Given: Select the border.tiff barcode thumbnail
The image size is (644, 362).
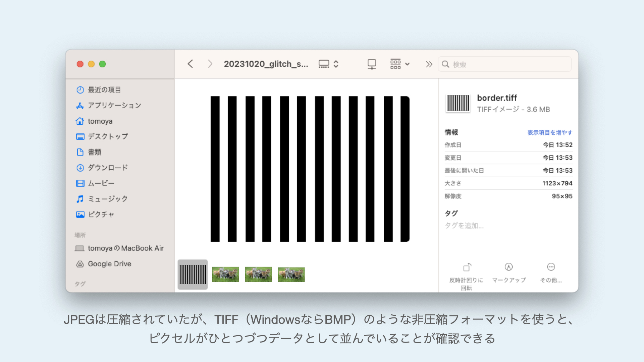Looking at the screenshot, I should [193, 275].
